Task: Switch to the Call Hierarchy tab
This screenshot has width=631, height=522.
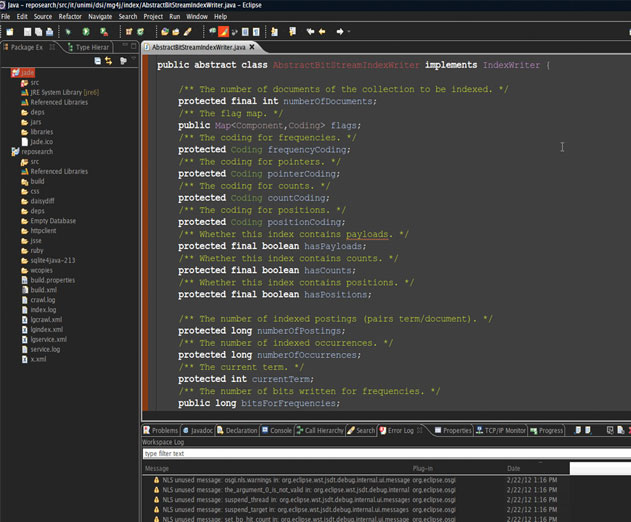Action: (320, 430)
